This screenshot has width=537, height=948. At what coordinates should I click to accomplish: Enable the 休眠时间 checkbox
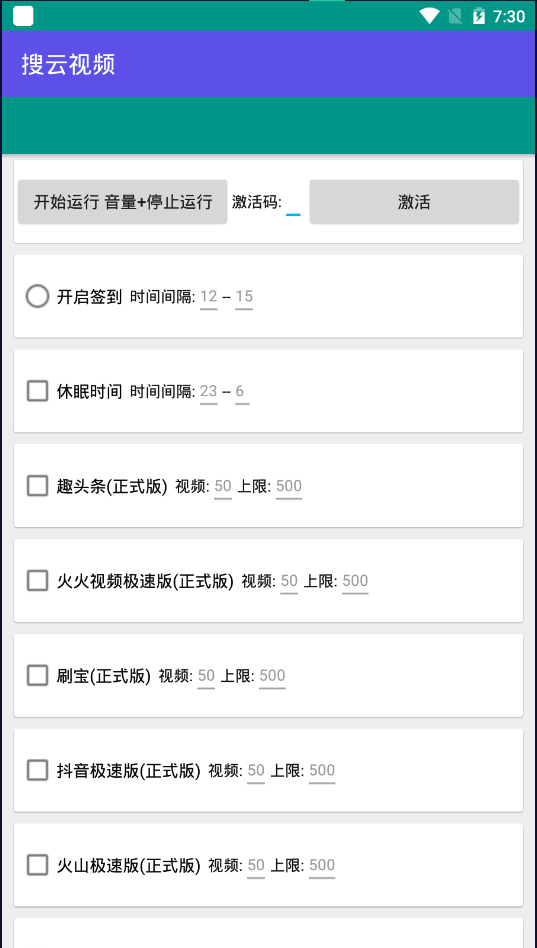coord(37,391)
